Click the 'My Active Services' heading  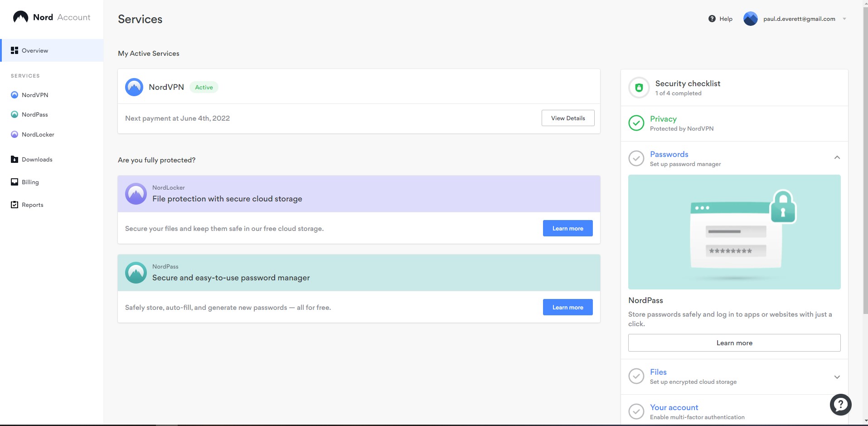coord(149,53)
